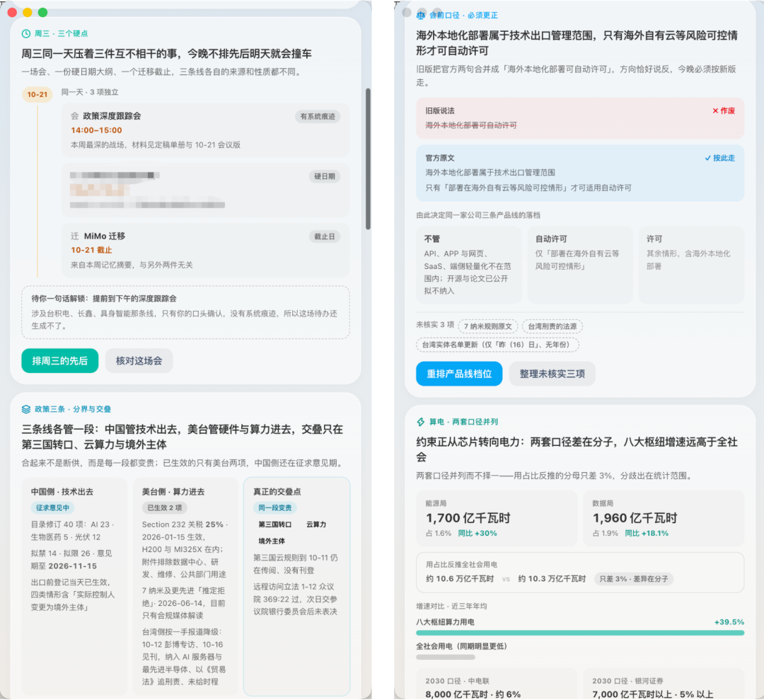
Task: Click the 14:00–15:00 time text
Action: (x=96, y=130)
